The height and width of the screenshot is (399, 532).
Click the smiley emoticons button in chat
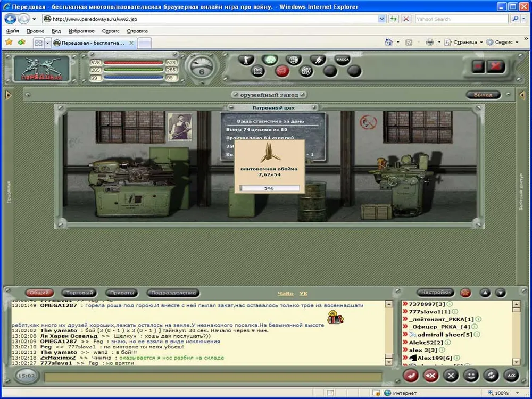tap(470, 376)
